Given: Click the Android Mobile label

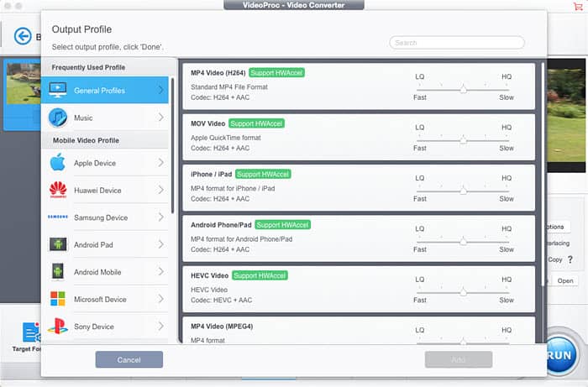Looking at the screenshot, I should [x=97, y=272].
